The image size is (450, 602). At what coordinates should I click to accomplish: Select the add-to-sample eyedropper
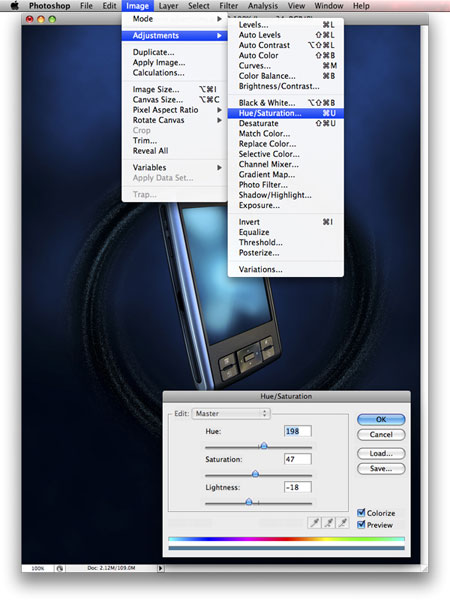pos(328,522)
